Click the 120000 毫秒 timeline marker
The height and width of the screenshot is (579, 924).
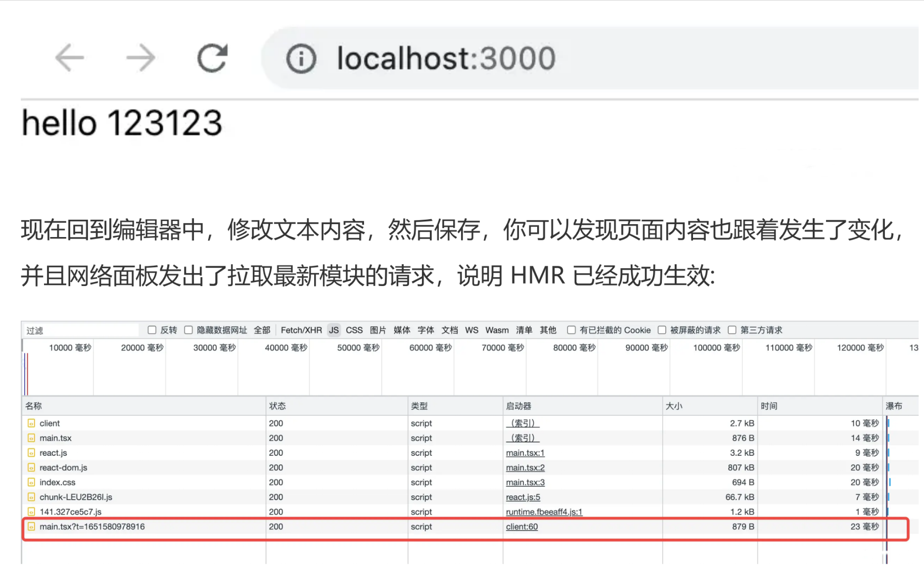tap(860, 348)
